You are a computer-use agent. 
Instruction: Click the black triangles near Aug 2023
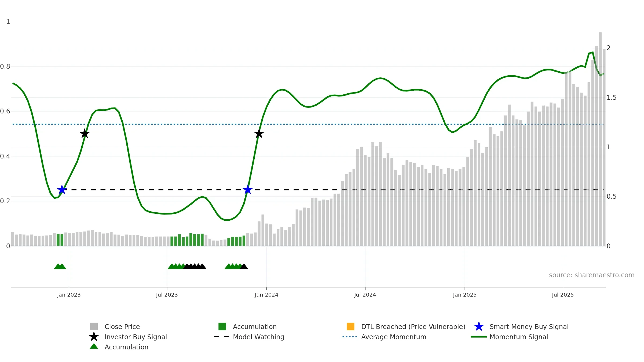tap(195, 266)
